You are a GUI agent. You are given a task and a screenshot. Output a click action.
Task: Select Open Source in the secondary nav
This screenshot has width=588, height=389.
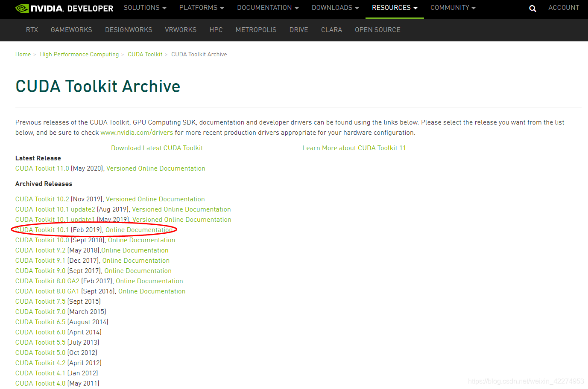pyautogui.click(x=377, y=30)
